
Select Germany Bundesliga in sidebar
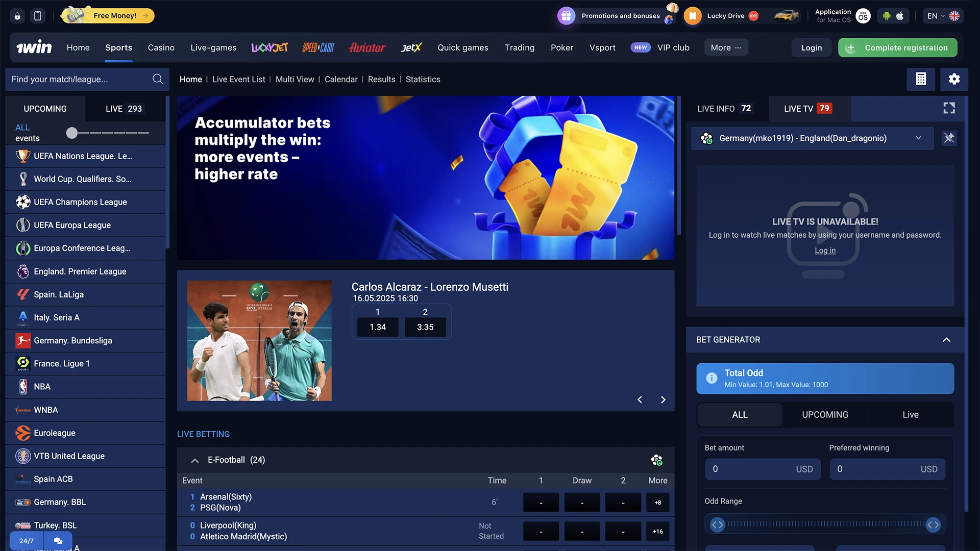[85, 340]
